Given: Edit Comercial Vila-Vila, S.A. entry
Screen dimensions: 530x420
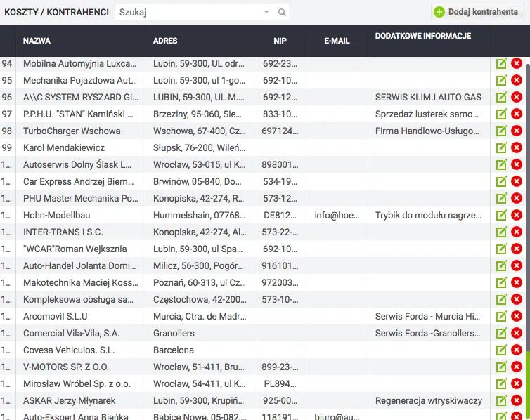Looking at the screenshot, I should tap(501, 333).
